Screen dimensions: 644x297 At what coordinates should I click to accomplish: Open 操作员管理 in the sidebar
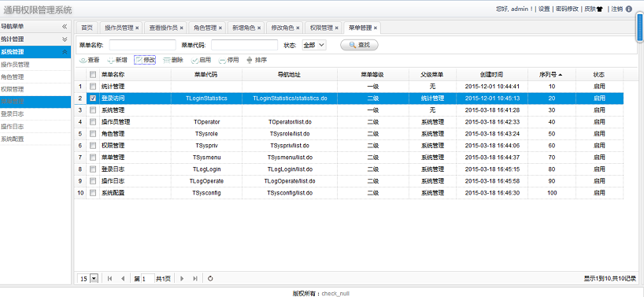(x=35, y=65)
